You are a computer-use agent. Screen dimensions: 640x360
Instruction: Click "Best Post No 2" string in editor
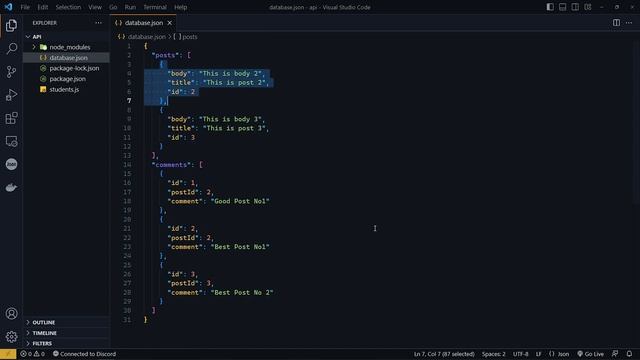[x=242, y=293]
